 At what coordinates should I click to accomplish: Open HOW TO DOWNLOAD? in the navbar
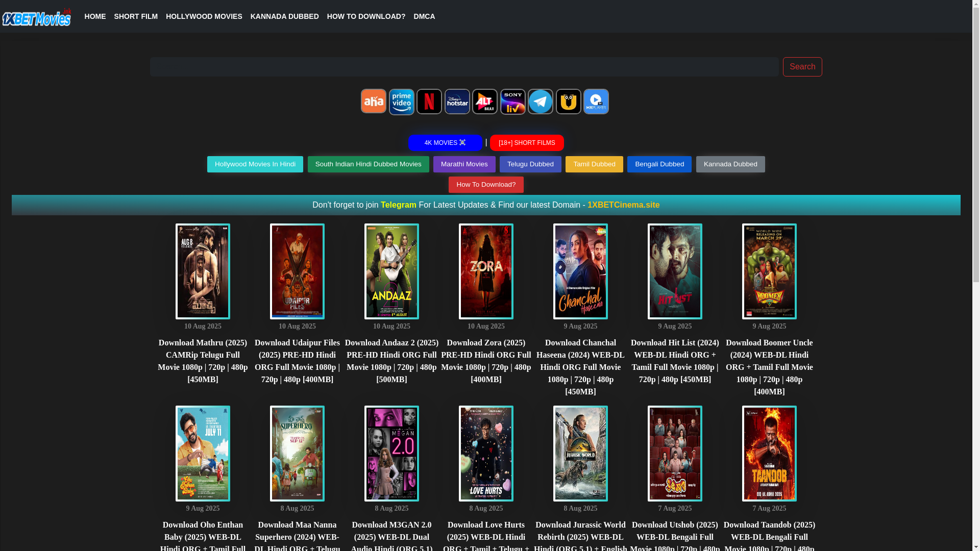pos(366,16)
